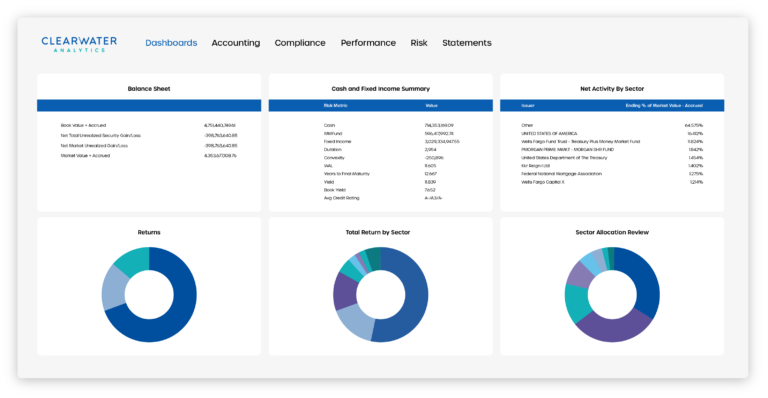Select the UNITED STATES OF AMERICA issuer row
Screen dimensions: 768x398
[612, 133]
